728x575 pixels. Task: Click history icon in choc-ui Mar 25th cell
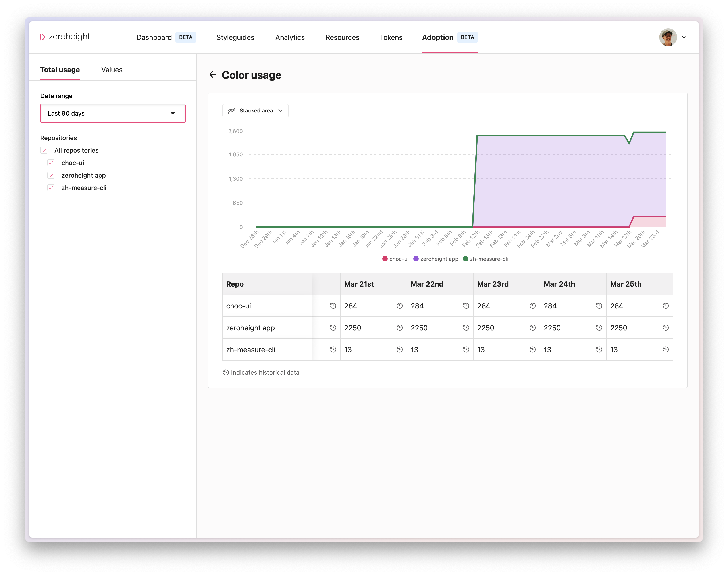[x=665, y=306]
